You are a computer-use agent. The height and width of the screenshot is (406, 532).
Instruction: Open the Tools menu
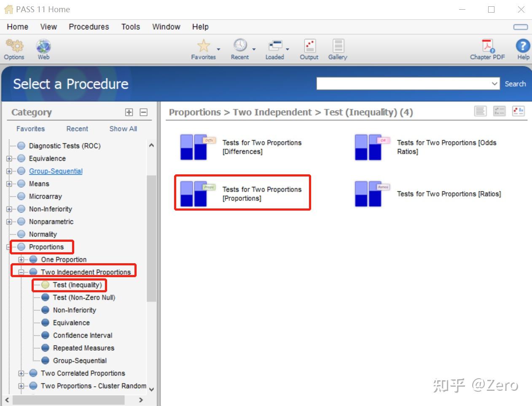pyautogui.click(x=131, y=27)
